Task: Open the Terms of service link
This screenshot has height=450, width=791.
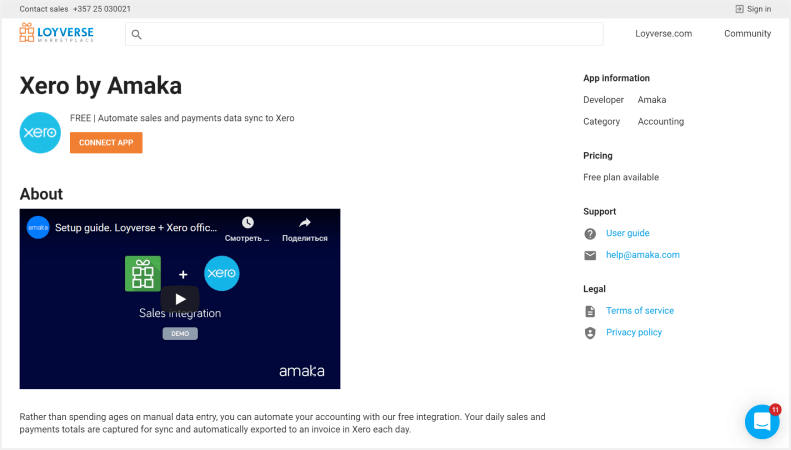Action: 640,311
